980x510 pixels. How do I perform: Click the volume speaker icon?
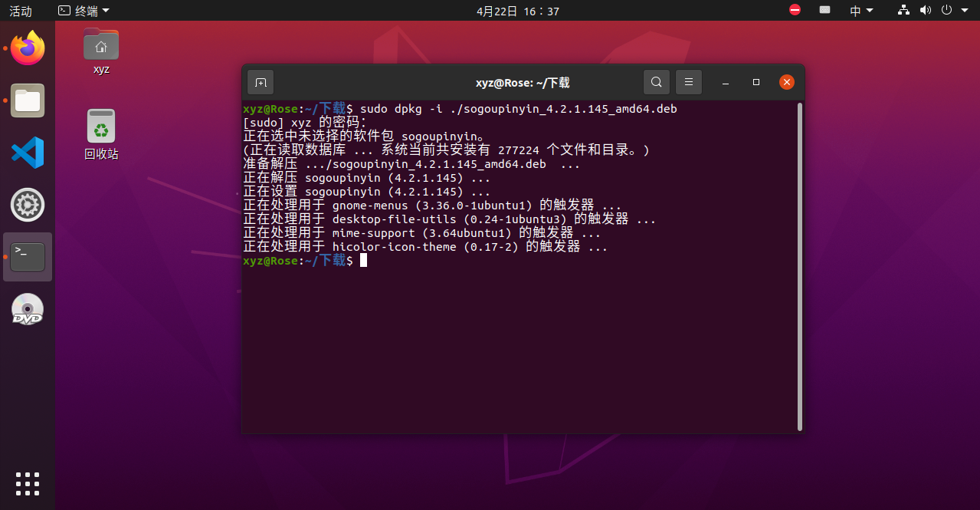pyautogui.click(x=925, y=10)
